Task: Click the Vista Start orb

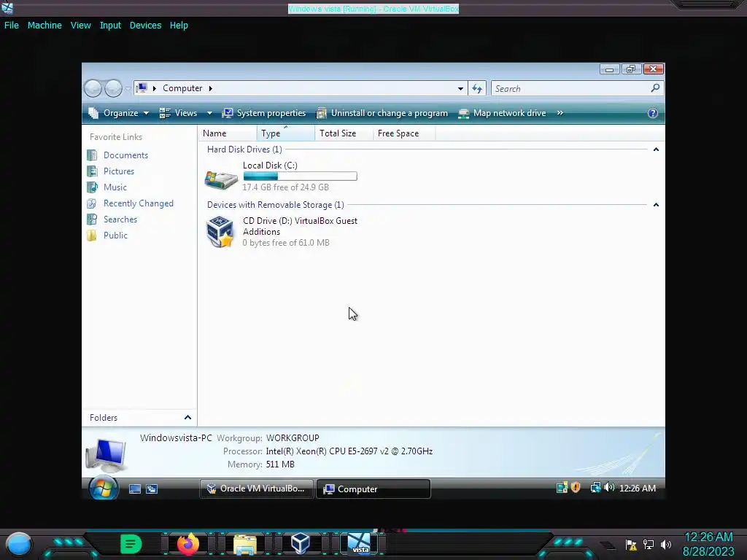Action: (x=104, y=488)
